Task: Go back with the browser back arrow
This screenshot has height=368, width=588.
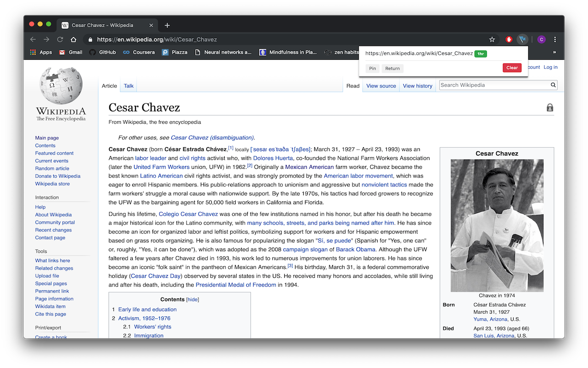Action: click(x=33, y=40)
